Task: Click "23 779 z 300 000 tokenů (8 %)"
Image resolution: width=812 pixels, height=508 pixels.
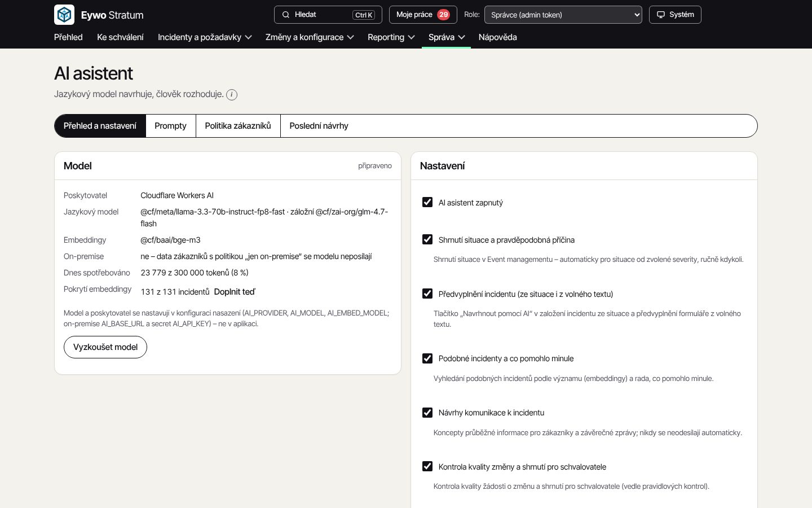Action: 195,273
